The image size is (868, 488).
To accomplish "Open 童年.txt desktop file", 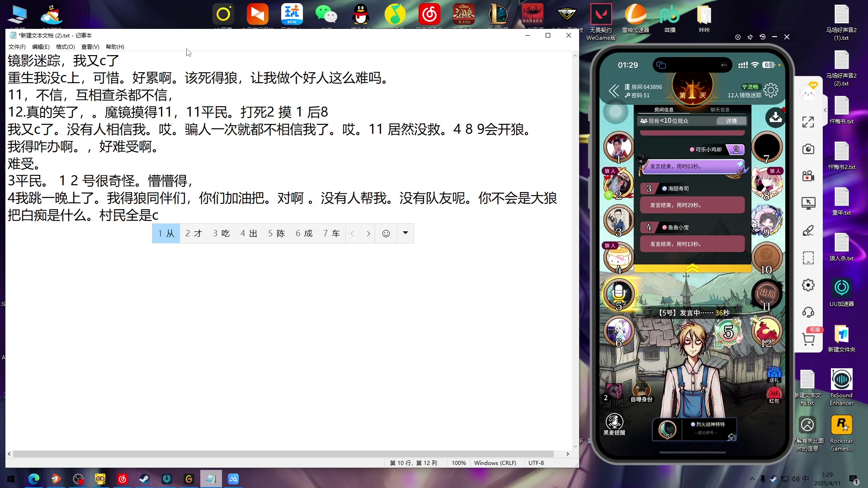I will point(841,202).
